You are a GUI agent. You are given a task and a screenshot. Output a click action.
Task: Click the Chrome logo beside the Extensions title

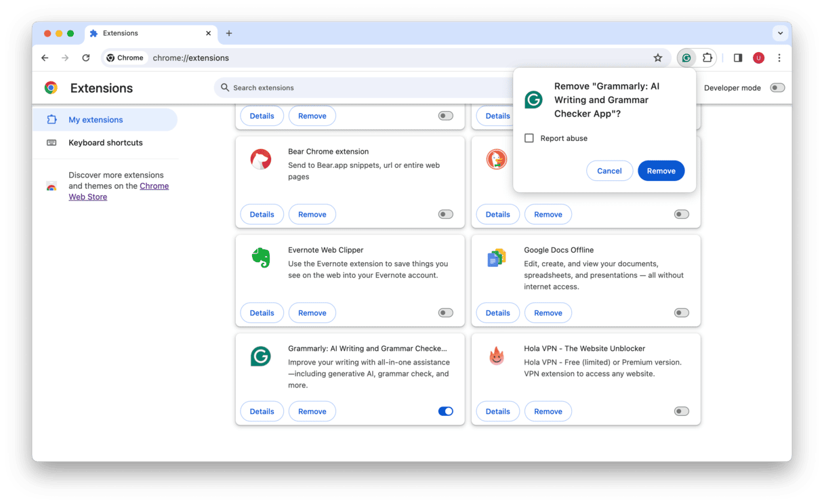click(x=51, y=88)
